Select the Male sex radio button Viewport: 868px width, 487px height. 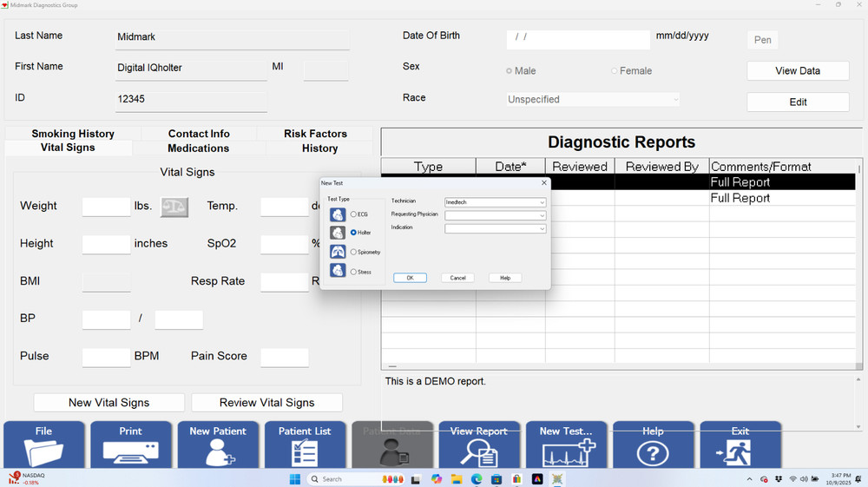509,71
